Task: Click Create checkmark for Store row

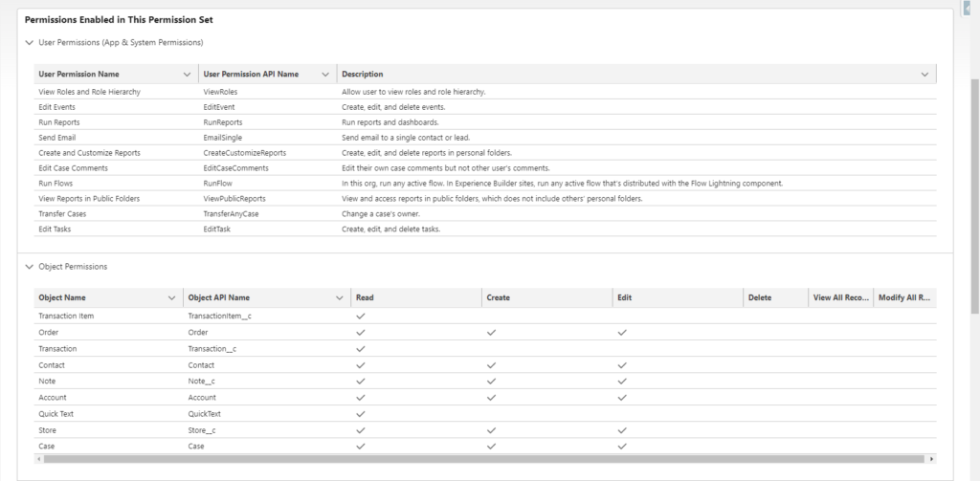Action: [x=491, y=430]
